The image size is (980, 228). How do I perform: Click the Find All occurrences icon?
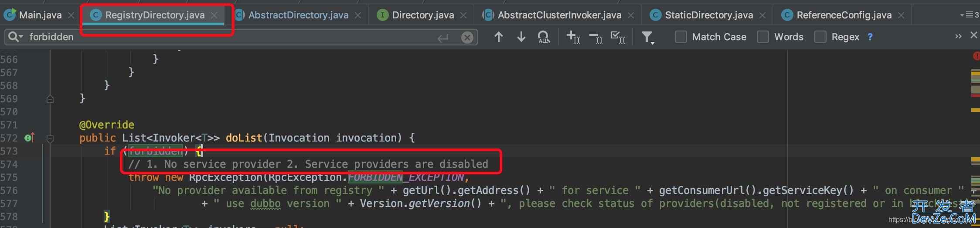(x=544, y=37)
